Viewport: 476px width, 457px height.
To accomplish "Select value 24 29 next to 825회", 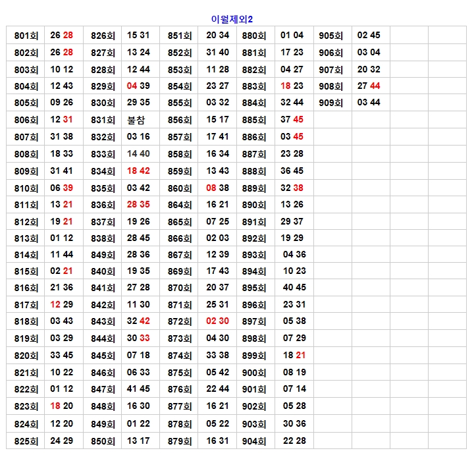I will [x=62, y=441].
